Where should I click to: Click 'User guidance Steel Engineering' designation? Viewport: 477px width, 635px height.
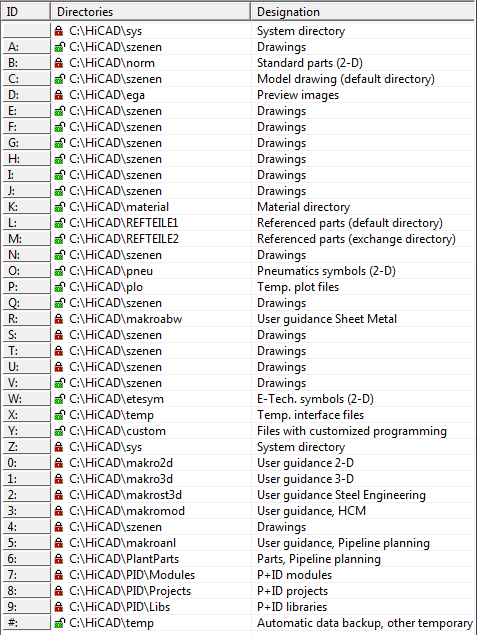pyautogui.click(x=341, y=495)
